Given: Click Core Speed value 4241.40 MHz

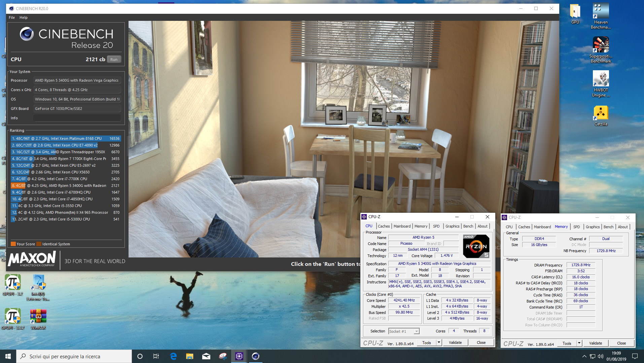Looking at the screenshot, I should tap(404, 300).
